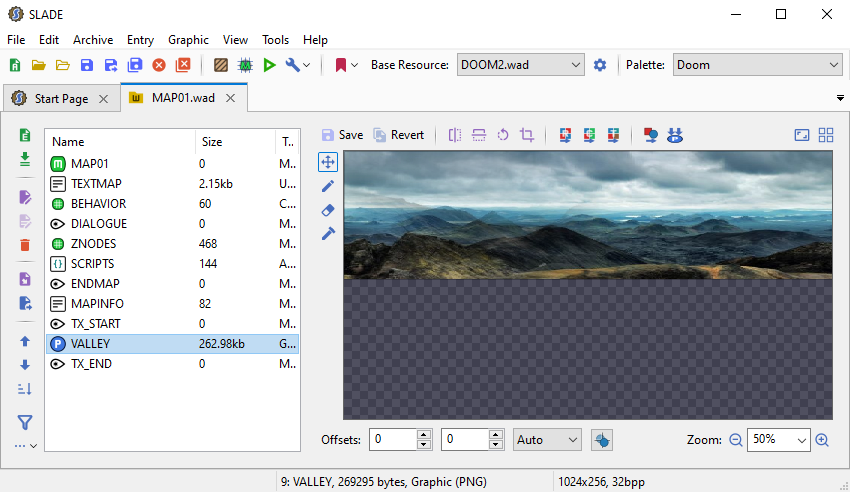Click the Name column header

point(120,142)
